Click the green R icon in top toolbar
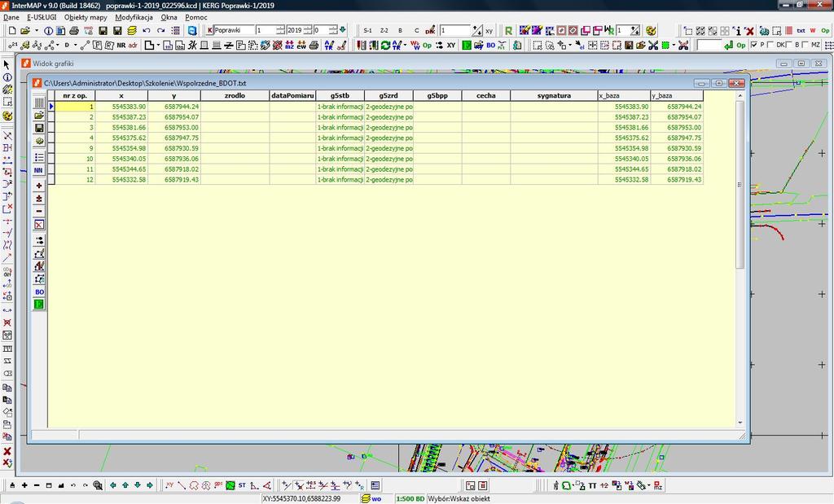Viewport: 834px width, 504px height. click(x=508, y=31)
